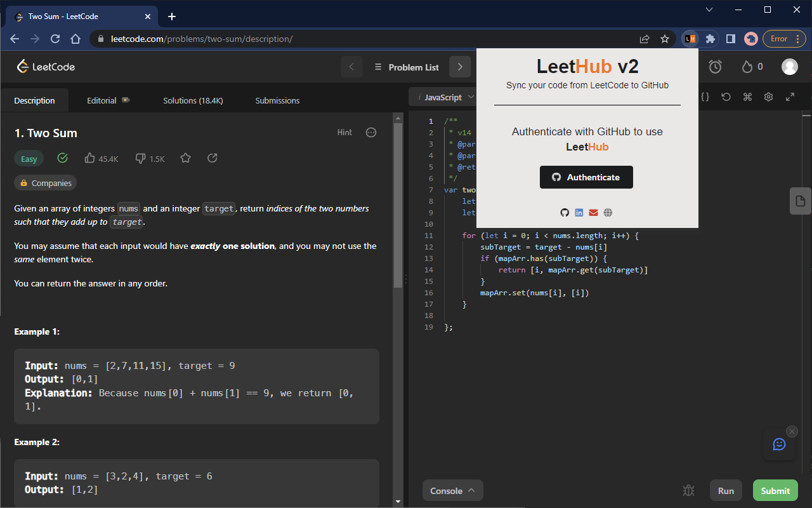Open the user profile avatar
This screenshot has height=508, width=812.
click(x=790, y=67)
